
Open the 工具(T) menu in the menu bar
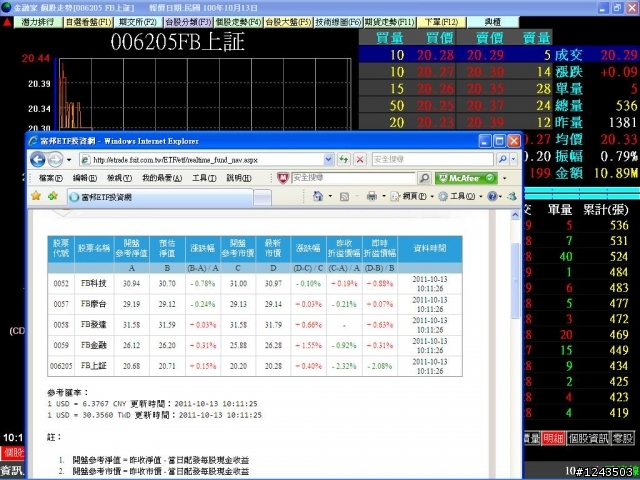click(x=204, y=178)
